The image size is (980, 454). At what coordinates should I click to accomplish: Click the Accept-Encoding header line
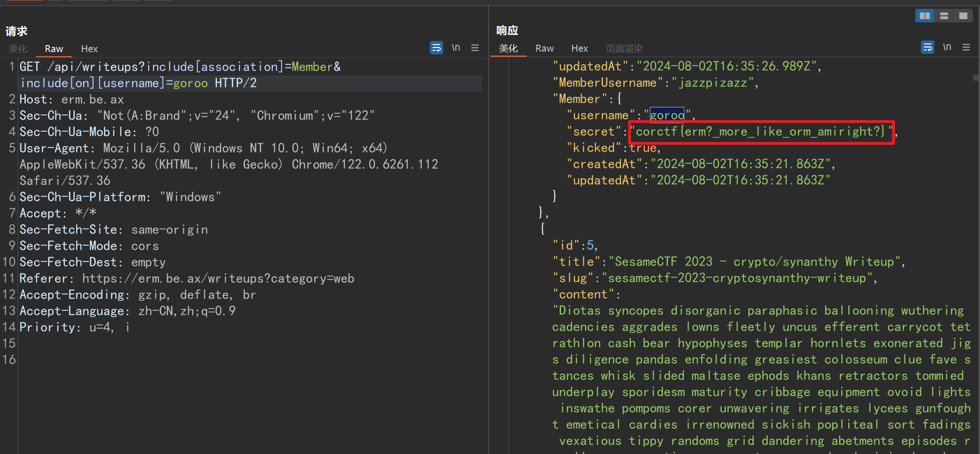(138, 295)
